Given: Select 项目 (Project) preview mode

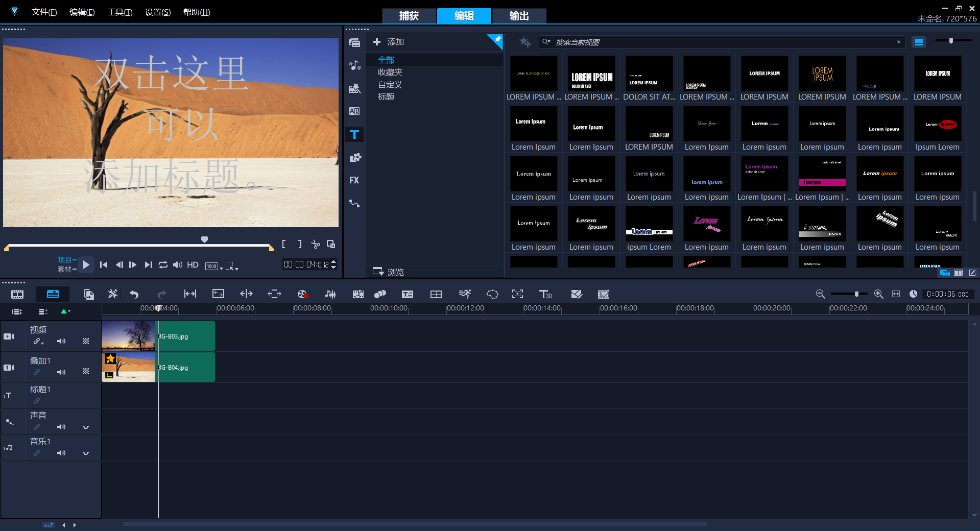Looking at the screenshot, I should tap(65, 260).
